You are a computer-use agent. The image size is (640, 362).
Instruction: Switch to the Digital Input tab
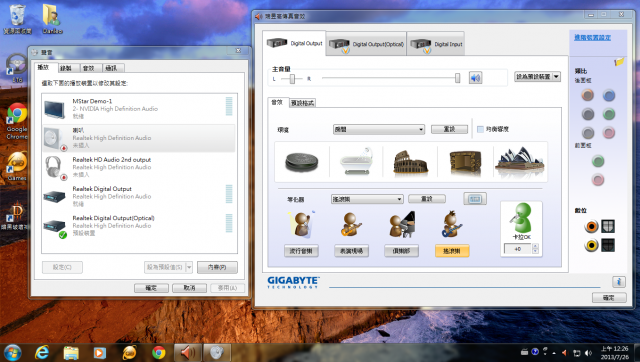coord(436,44)
